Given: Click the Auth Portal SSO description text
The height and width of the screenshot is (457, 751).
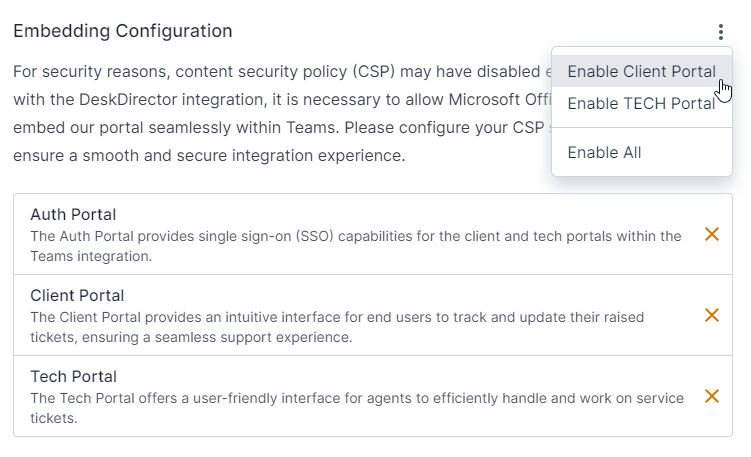Looking at the screenshot, I should [x=356, y=246].
